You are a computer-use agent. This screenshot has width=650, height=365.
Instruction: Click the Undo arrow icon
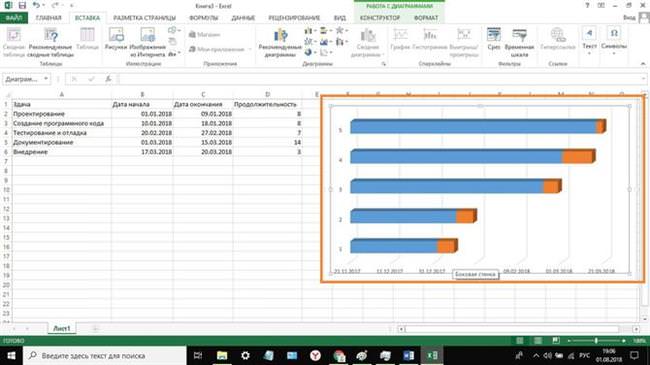point(36,5)
